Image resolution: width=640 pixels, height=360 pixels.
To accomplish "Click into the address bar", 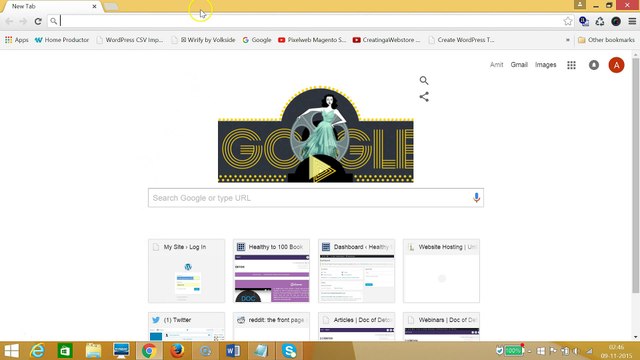I will pos(310,21).
